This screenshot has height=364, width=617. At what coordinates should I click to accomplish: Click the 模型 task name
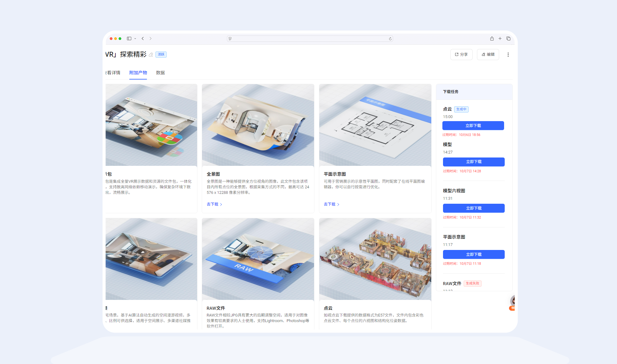coord(447,145)
